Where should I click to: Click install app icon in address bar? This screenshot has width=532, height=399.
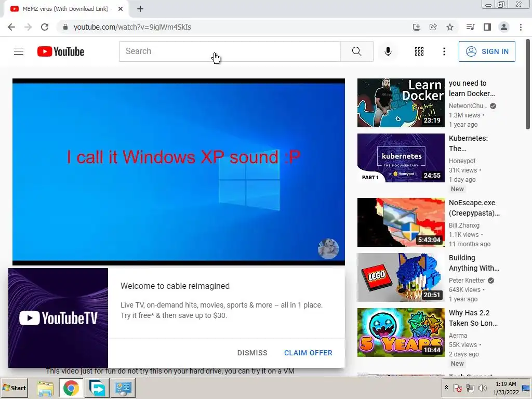coord(417,27)
